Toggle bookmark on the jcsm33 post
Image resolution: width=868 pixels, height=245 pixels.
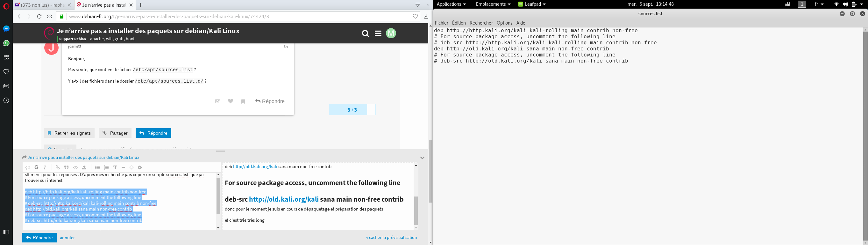(x=243, y=101)
